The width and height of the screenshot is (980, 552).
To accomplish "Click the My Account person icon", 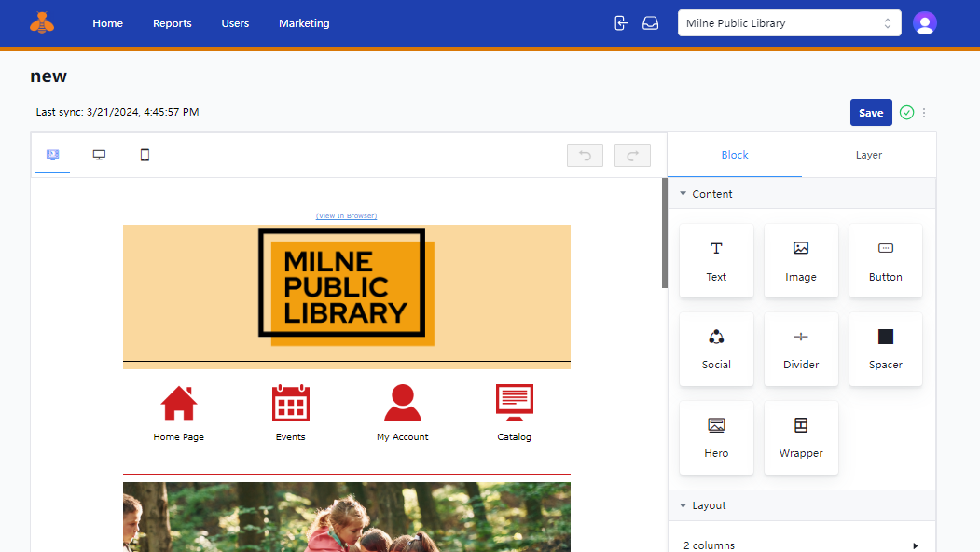I will point(403,403).
